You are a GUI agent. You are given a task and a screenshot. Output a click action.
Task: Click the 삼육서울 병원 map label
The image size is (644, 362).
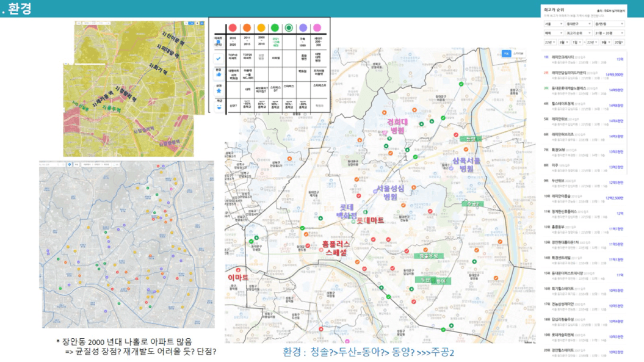click(466, 164)
